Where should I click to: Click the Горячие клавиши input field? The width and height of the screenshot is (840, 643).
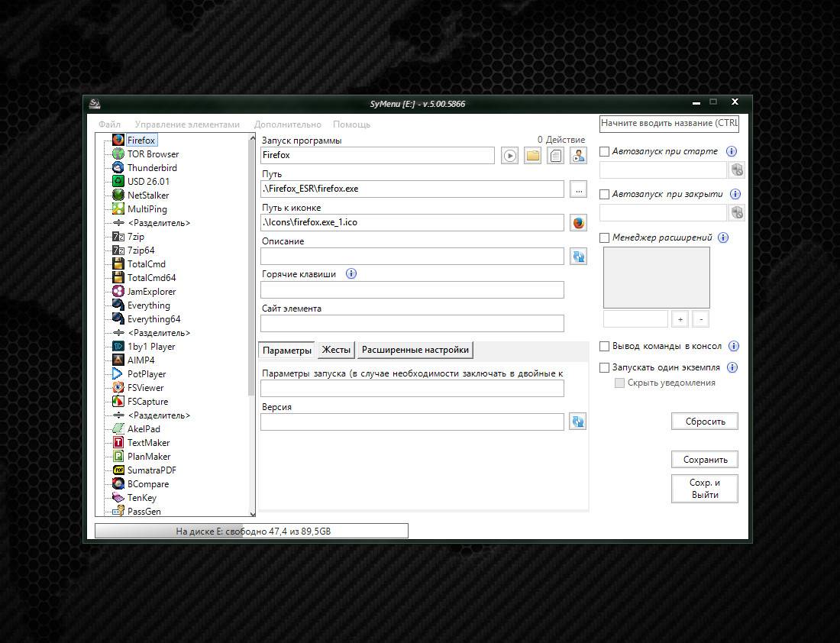tap(412, 290)
